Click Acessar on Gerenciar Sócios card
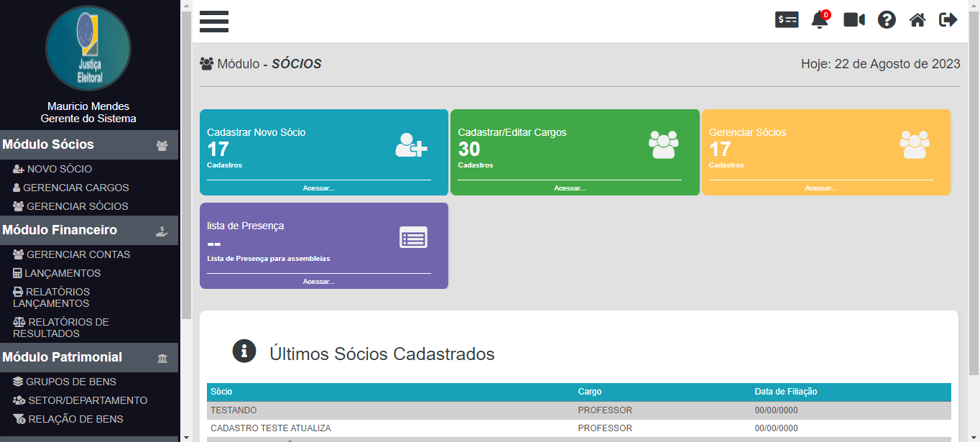Viewport: 980px width, 442px height. pyautogui.click(x=820, y=188)
